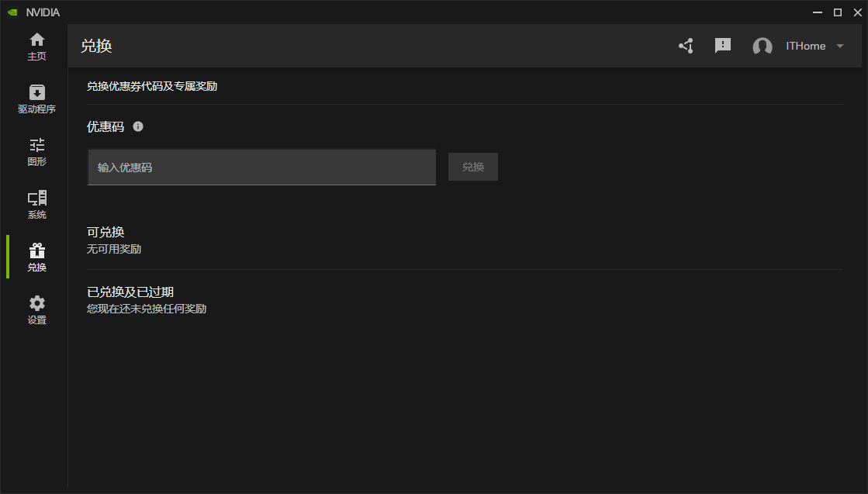Screen dimensions: 868x494
Task: Click the 已兑换及已过期 section heading
Action: [x=130, y=292]
